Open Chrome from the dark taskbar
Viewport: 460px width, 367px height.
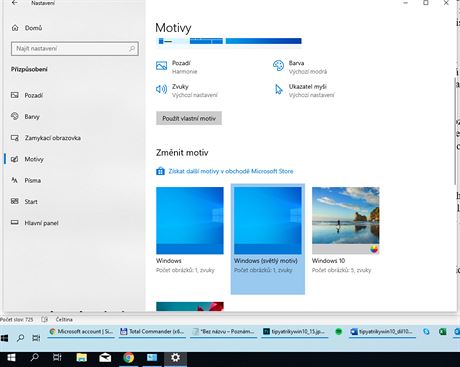[x=128, y=358]
